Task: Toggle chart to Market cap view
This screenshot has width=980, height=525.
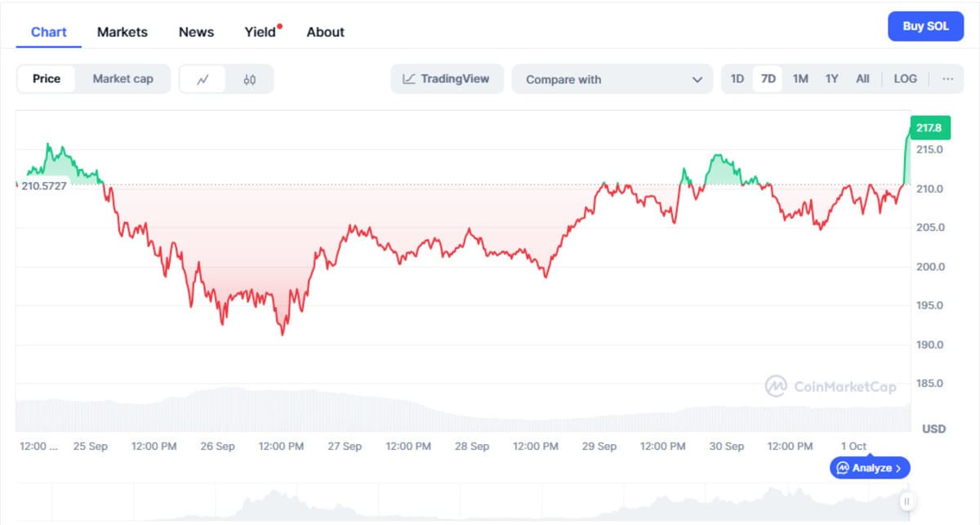Action: point(122,79)
